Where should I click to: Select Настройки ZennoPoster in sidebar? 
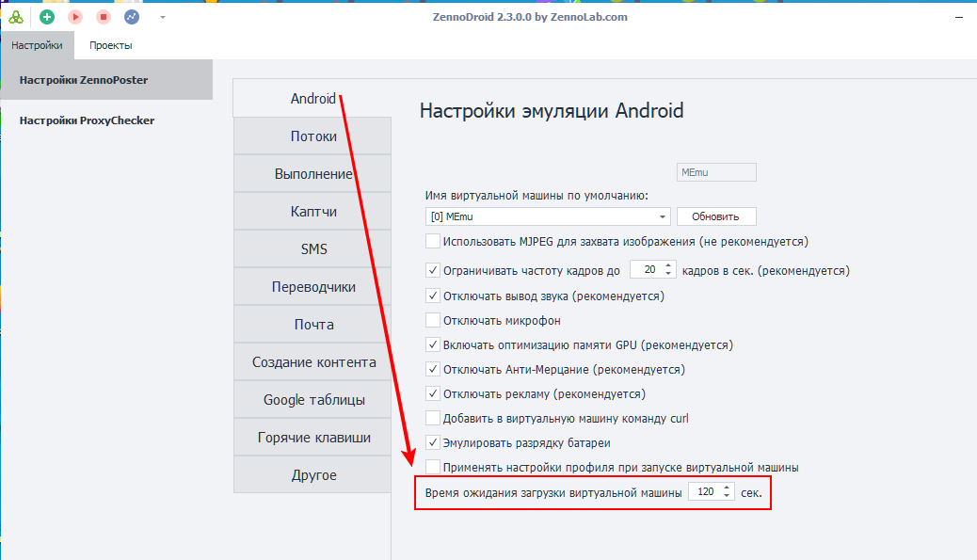pos(106,80)
